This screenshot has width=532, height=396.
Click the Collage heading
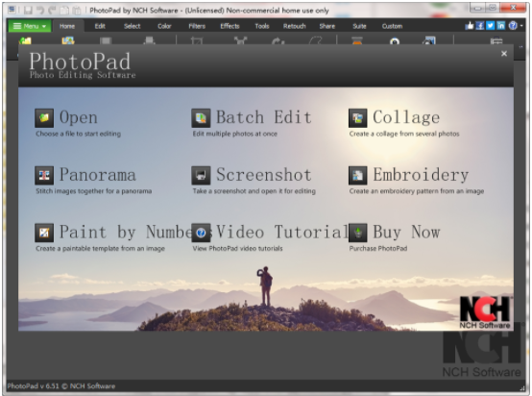point(406,118)
